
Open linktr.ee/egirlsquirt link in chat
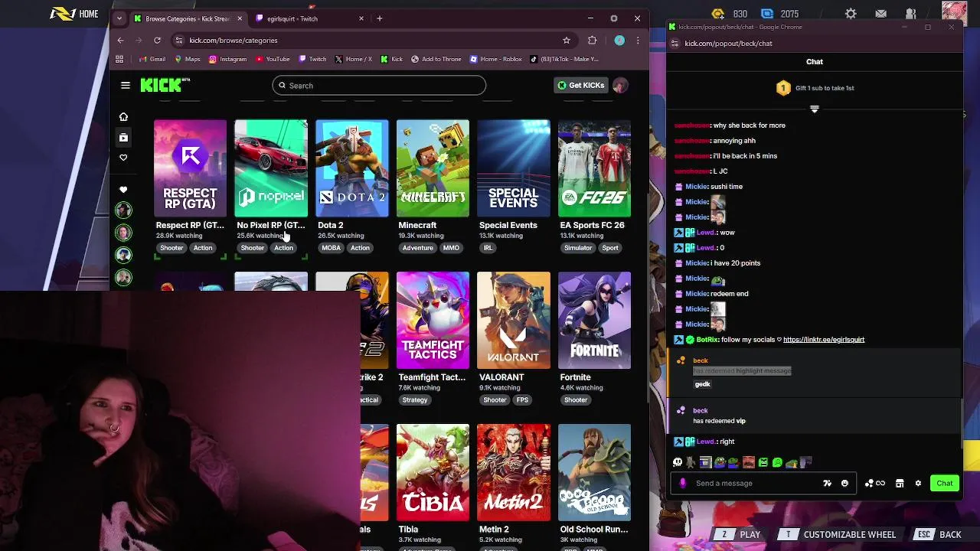(824, 340)
